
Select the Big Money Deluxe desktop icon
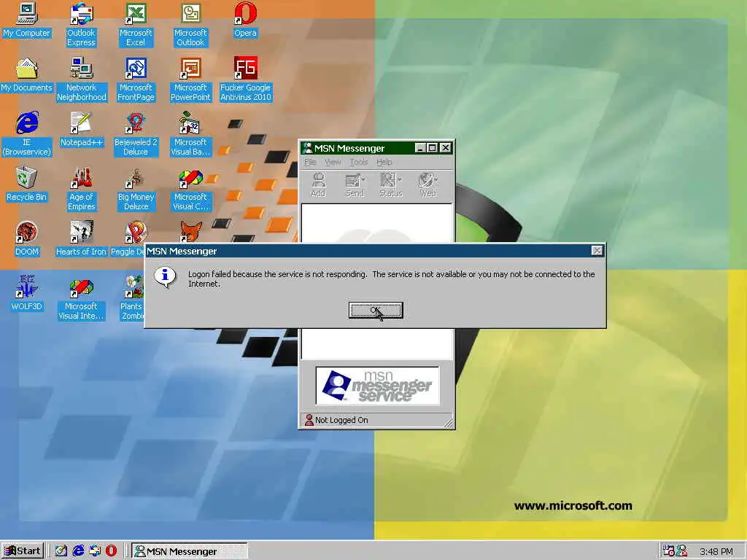[136, 189]
